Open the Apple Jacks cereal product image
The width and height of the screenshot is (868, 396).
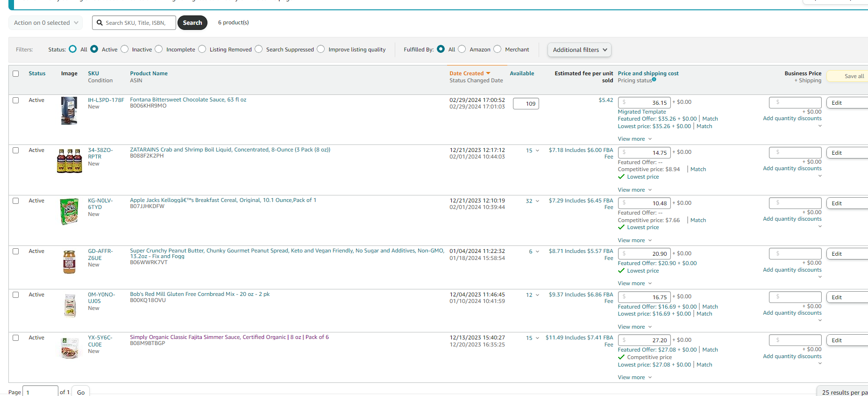[x=69, y=211]
